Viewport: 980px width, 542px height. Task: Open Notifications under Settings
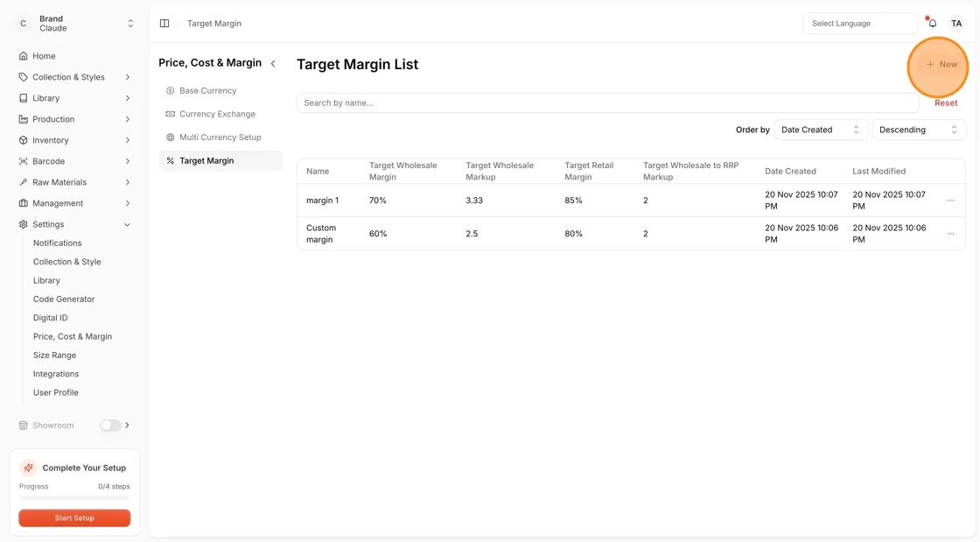click(58, 243)
